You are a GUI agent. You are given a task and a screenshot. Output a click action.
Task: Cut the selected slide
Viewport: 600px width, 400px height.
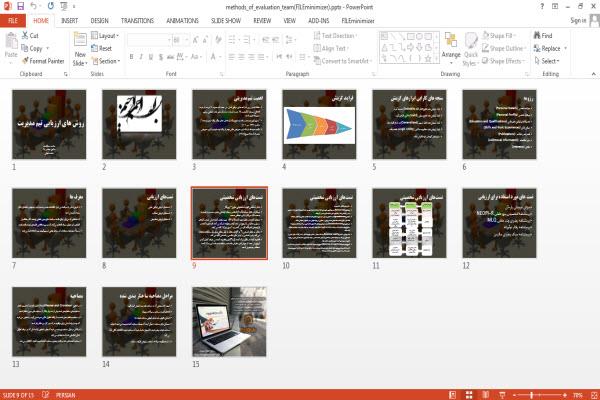coord(30,36)
